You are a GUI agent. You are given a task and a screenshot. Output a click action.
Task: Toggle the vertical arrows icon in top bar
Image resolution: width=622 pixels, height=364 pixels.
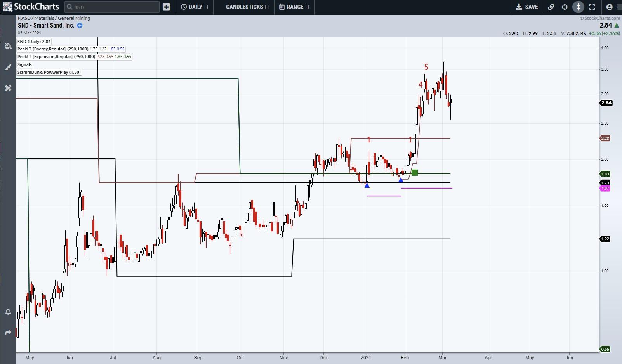pos(578,7)
